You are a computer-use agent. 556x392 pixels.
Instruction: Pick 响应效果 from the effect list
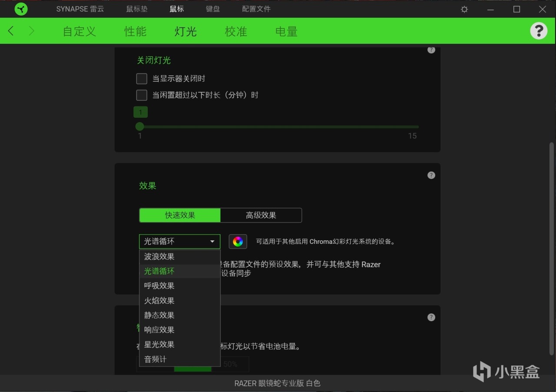[180, 330]
